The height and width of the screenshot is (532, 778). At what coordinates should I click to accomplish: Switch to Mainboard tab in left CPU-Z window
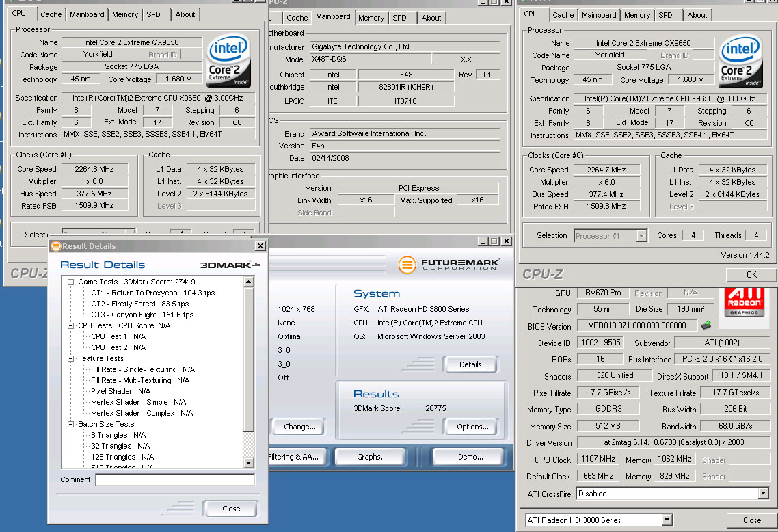pyautogui.click(x=87, y=14)
